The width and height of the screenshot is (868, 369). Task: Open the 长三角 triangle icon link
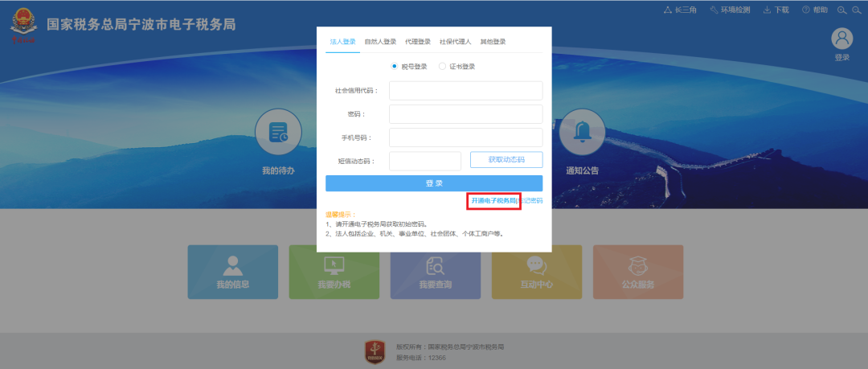pyautogui.click(x=680, y=10)
